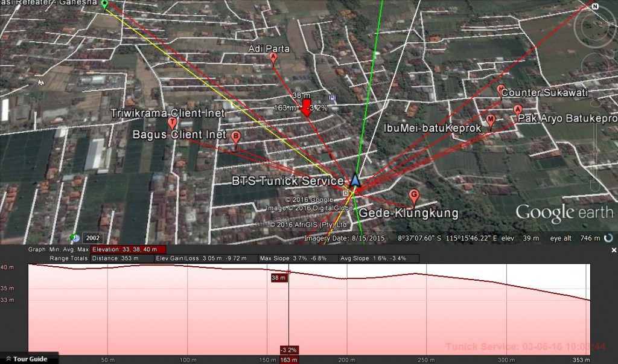Open historical imagery clock icon
618x364 pixels.
75,238
